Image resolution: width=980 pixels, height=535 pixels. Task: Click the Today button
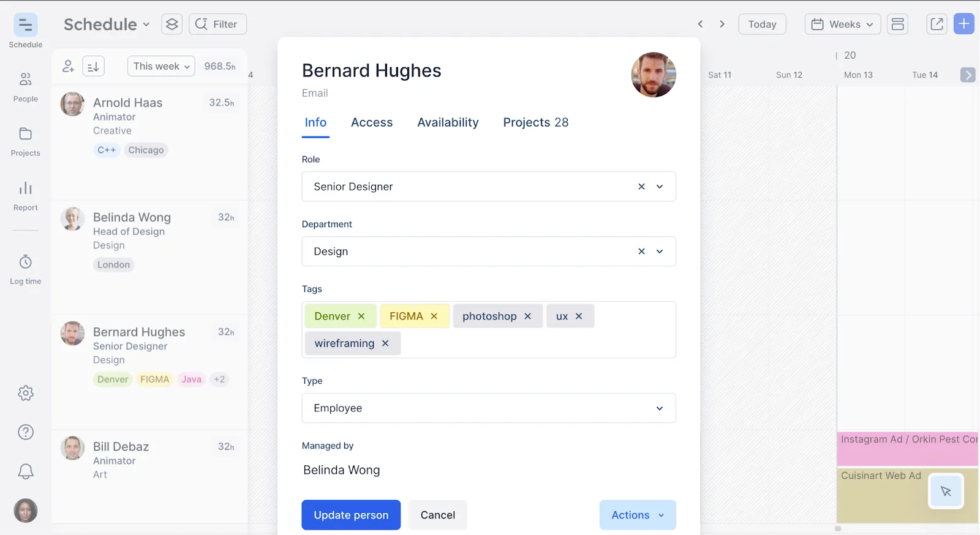tap(762, 24)
